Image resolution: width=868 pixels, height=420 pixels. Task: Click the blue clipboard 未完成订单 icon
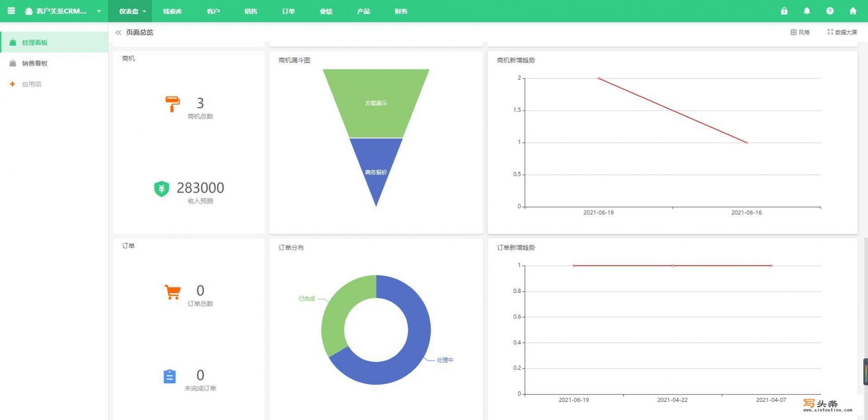[x=170, y=376]
